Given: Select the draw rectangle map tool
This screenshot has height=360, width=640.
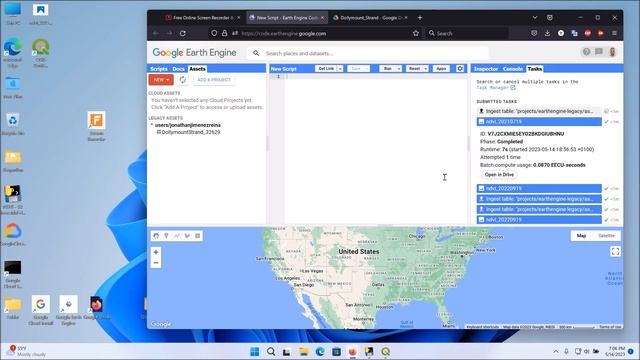Looking at the screenshot, I should tap(198, 236).
